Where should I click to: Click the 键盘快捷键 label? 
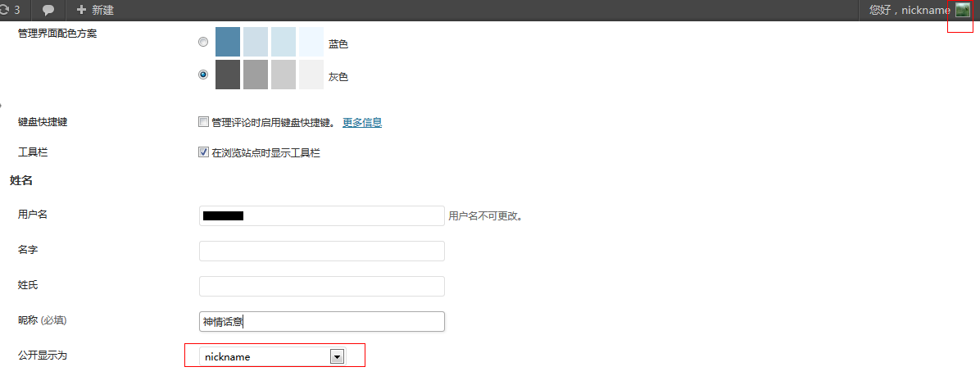pyautogui.click(x=43, y=122)
